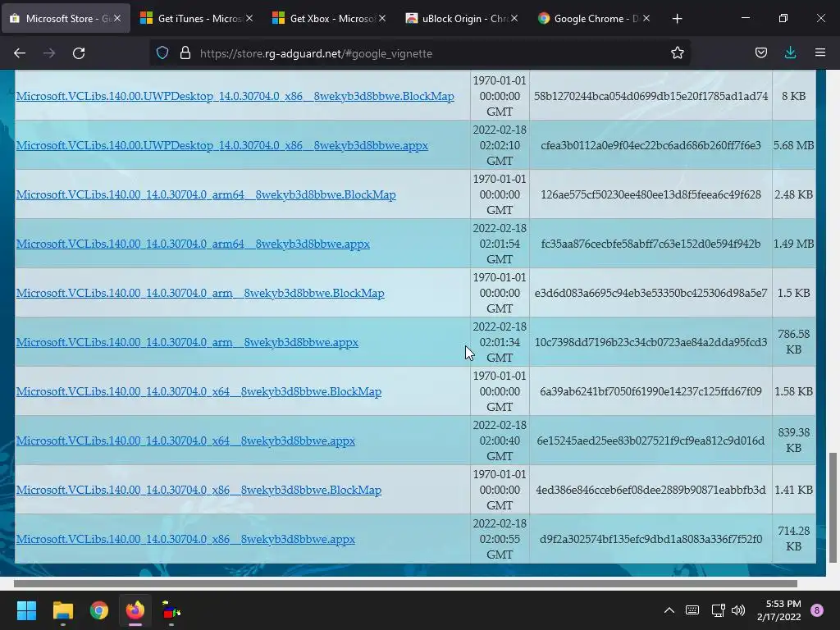View site padlock security info

[185, 53]
